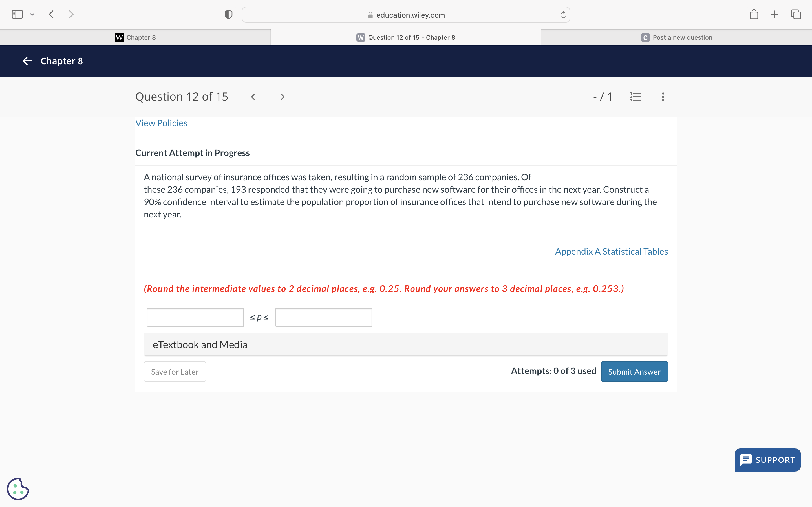Click the cookie preferences icon
The height and width of the screenshot is (507, 812).
pyautogui.click(x=18, y=489)
